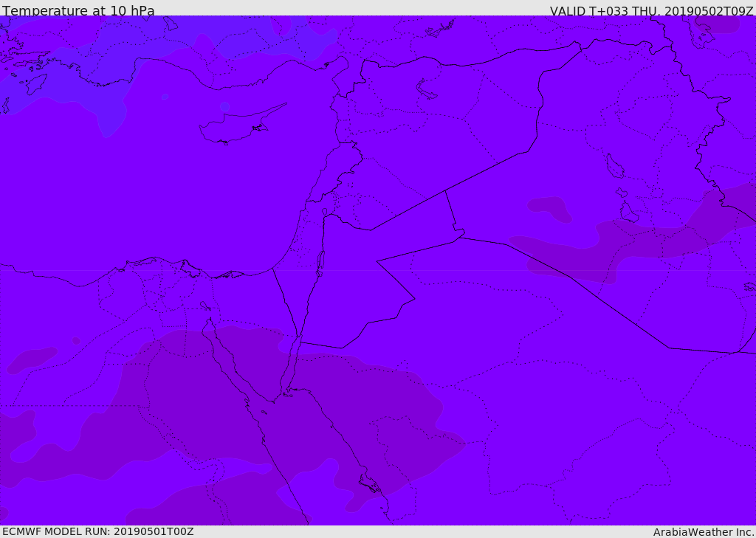756x538 pixels.
Task: Click the 'ArabiaWeather Inc.' credit text
Action: point(704,532)
